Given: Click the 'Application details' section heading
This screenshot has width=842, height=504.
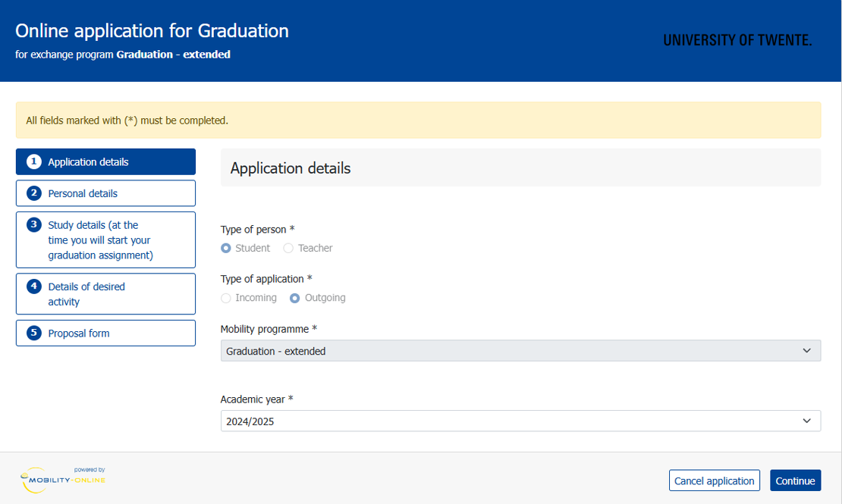Looking at the screenshot, I should point(291,168).
